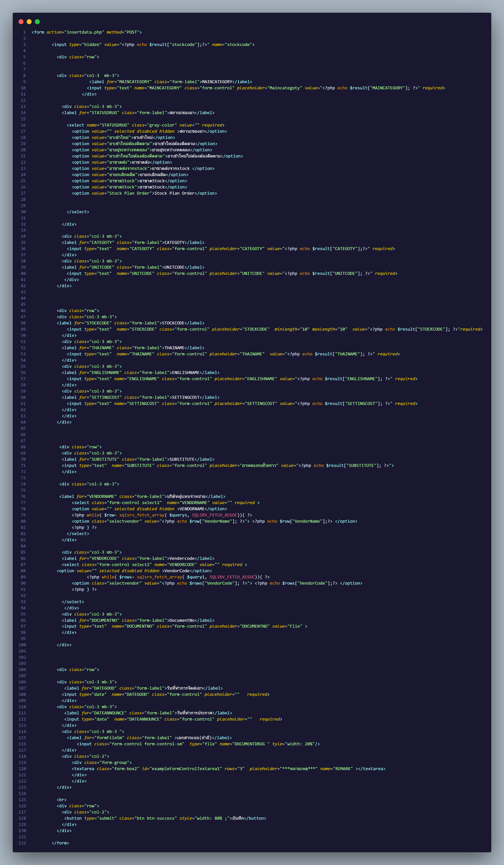Viewport: 504px width, 865px height.
Task: Select name="VENDORCODE" on line 87
Action: click(176, 565)
